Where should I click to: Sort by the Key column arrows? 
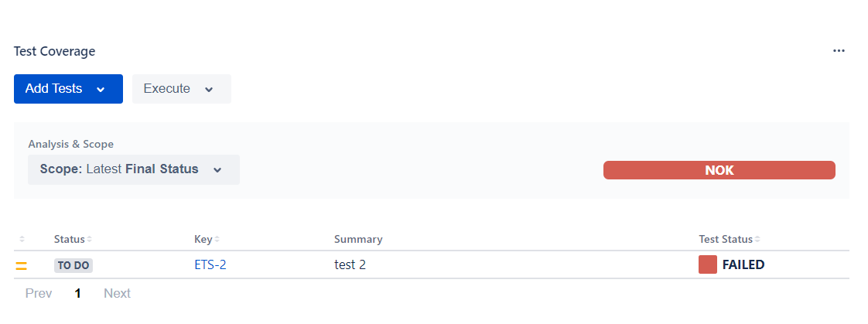coord(217,240)
